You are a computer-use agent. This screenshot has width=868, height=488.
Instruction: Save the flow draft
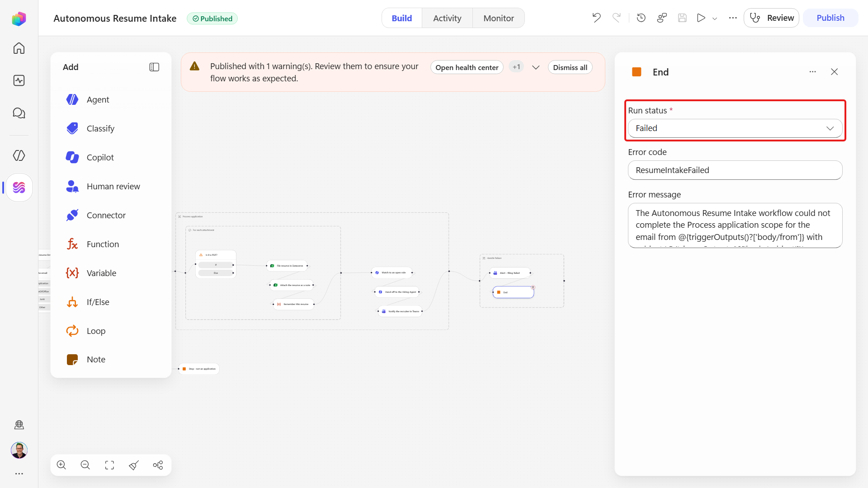tap(682, 18)
